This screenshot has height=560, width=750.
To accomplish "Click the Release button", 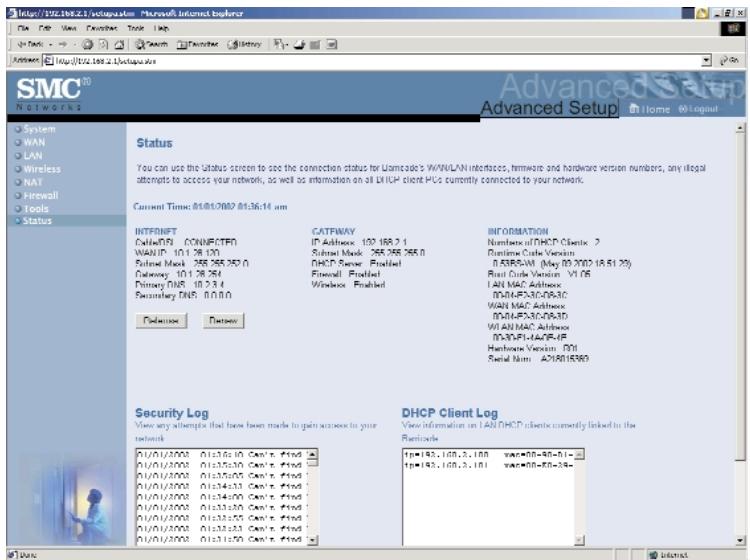I will (x=161, y=320).
